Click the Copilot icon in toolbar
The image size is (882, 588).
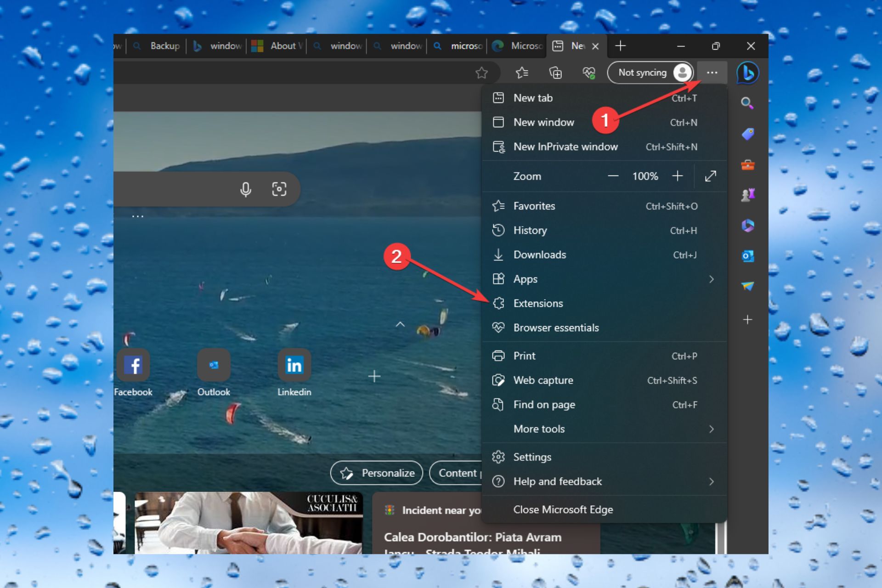748,73
